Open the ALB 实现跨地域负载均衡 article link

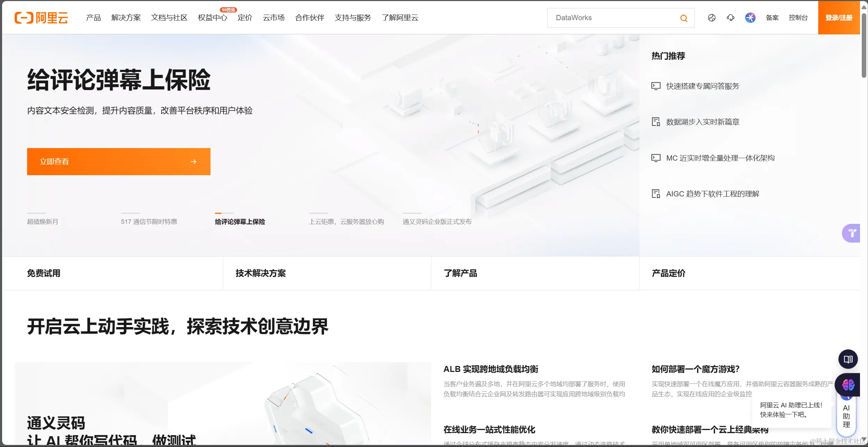point(491,369)
